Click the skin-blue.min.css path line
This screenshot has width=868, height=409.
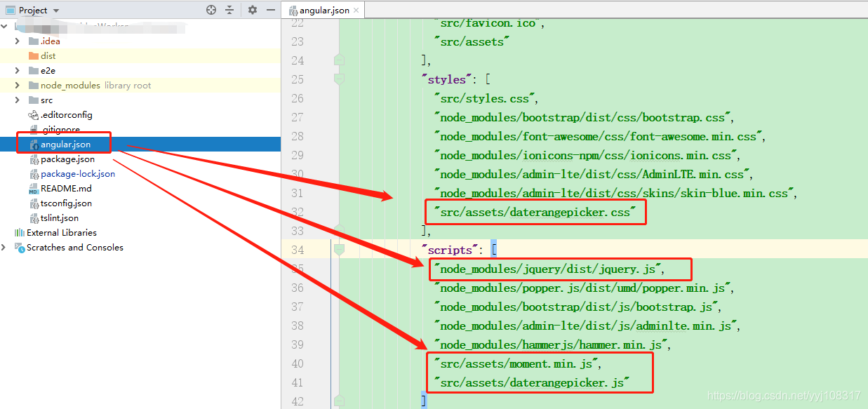[615, 193]
